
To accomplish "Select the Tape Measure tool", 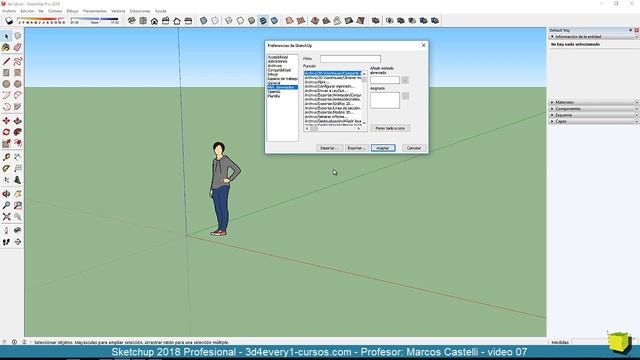I will [x=6, y=157].
